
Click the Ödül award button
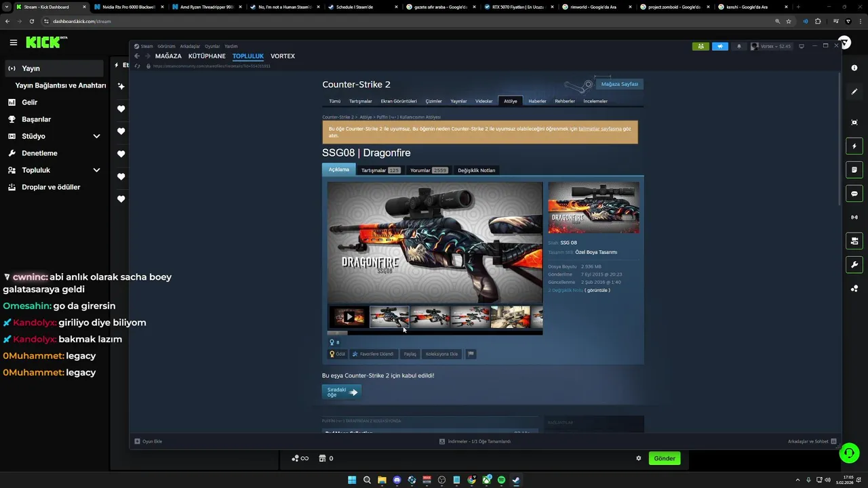tap(338, 354)
